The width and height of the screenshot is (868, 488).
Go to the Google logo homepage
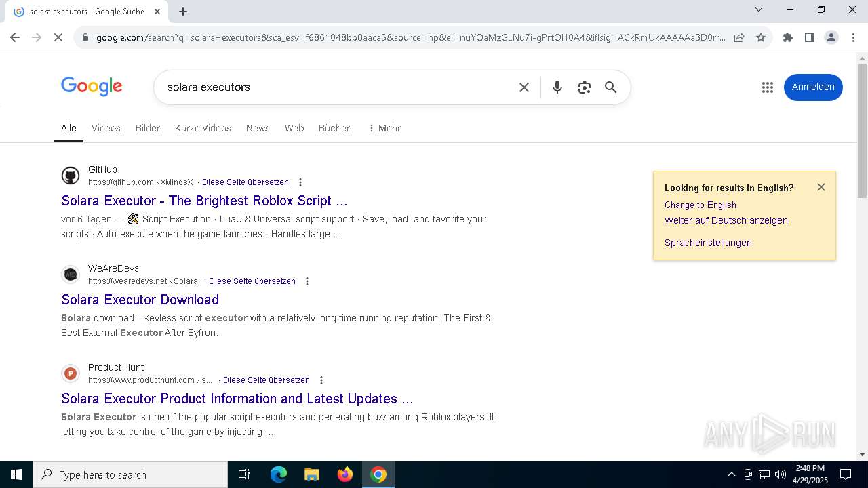point(92,87)
